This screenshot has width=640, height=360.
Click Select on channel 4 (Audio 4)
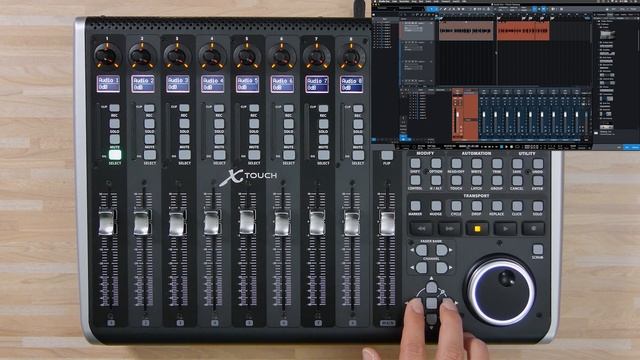(x=219, y=155)
